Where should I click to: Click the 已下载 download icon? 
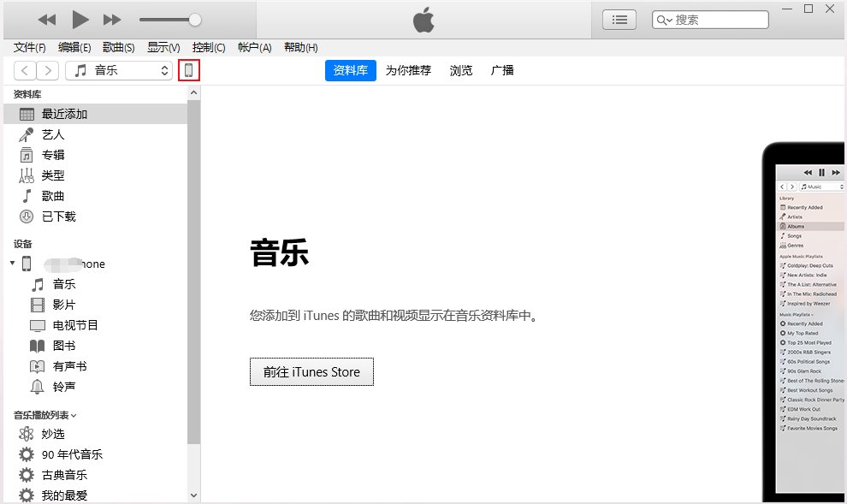pos(26,216)
